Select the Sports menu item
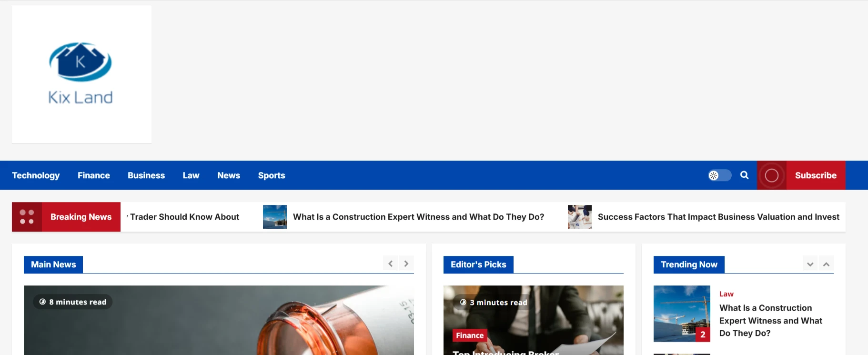868x355 pixels. click(272, 175)
